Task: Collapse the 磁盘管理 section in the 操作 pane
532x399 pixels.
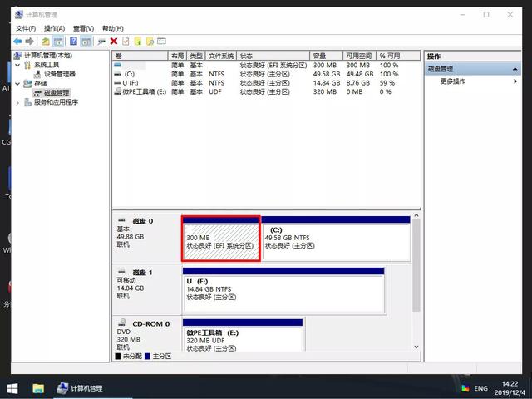Action: 515,69
